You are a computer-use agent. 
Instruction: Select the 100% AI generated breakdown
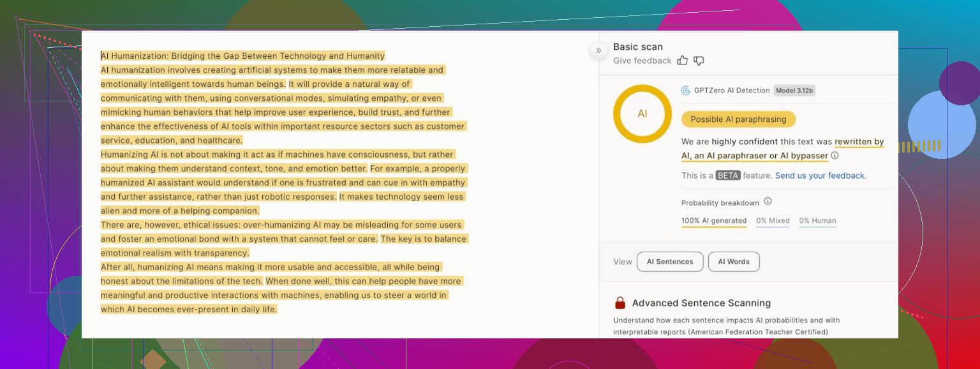[x=714, y=221]
